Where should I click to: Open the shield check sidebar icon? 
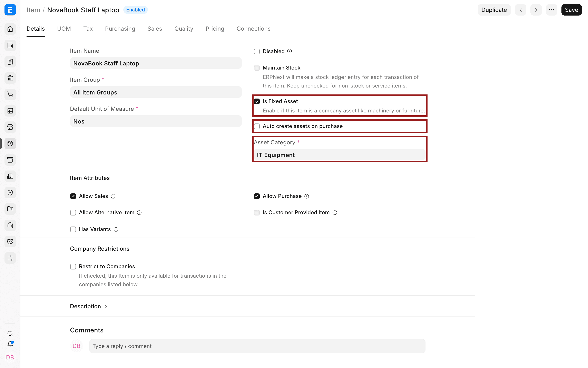10,193
